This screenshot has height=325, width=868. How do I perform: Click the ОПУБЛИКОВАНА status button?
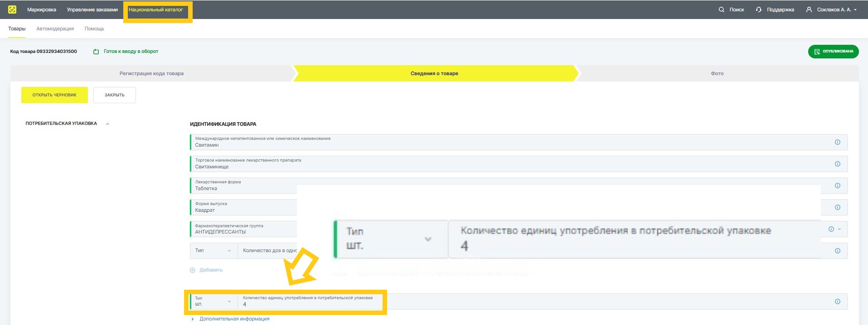point(833,52)
